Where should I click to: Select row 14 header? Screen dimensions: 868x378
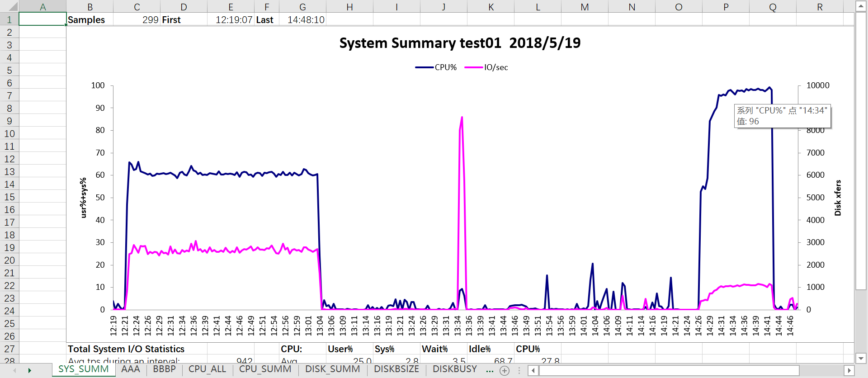[9, 184]
